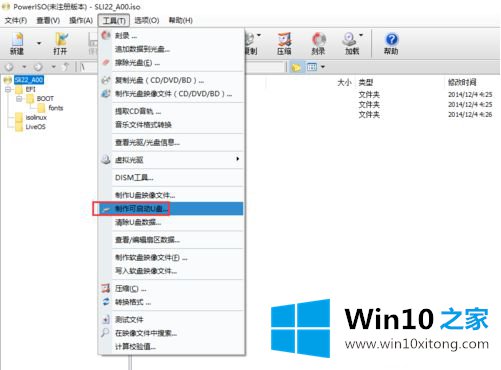Click the 刻录 (Burn) toolbar icon

click(318, 43)
